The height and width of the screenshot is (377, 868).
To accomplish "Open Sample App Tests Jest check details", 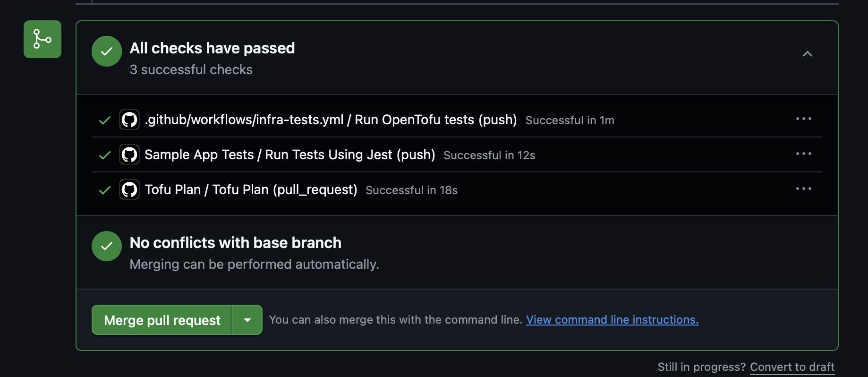I will (289, 155).
